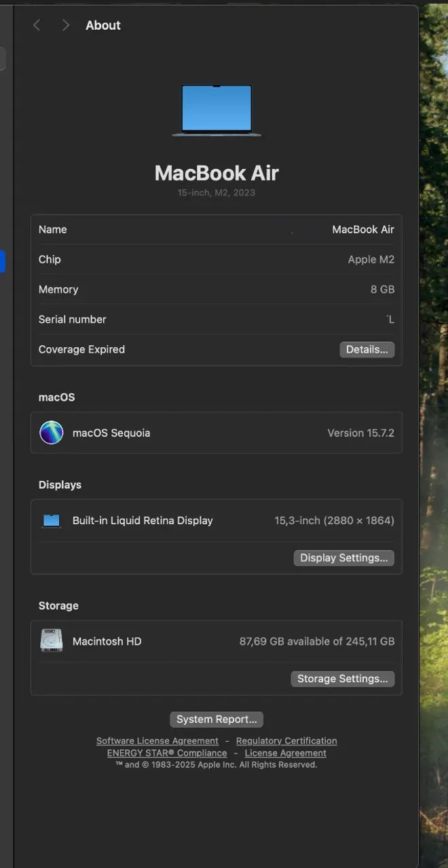The height and width of the screenshot is (868, 448).
Task: Open coverage Details
Action: tap(367, 349)
